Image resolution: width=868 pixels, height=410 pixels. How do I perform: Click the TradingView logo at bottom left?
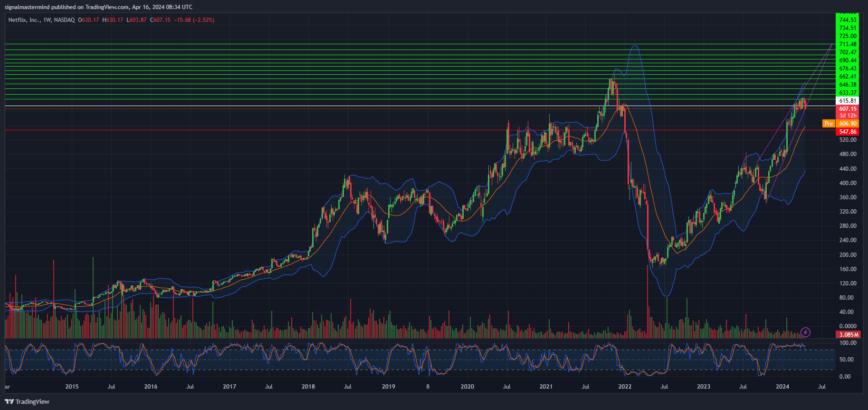(27, 401)
